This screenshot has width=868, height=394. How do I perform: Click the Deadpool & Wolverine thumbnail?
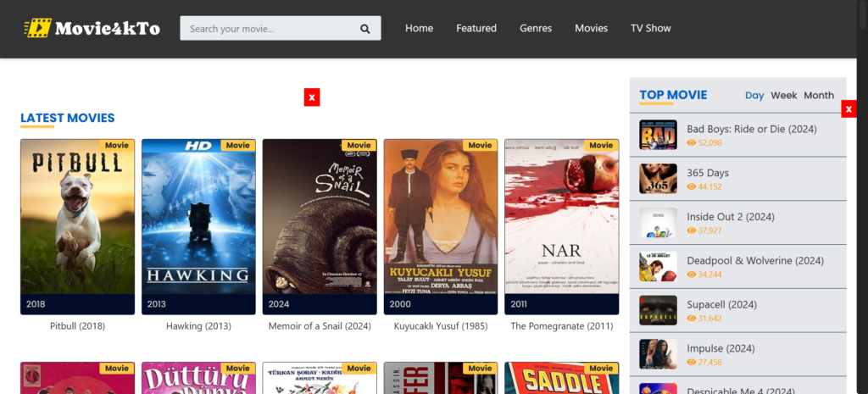(658, 267)
